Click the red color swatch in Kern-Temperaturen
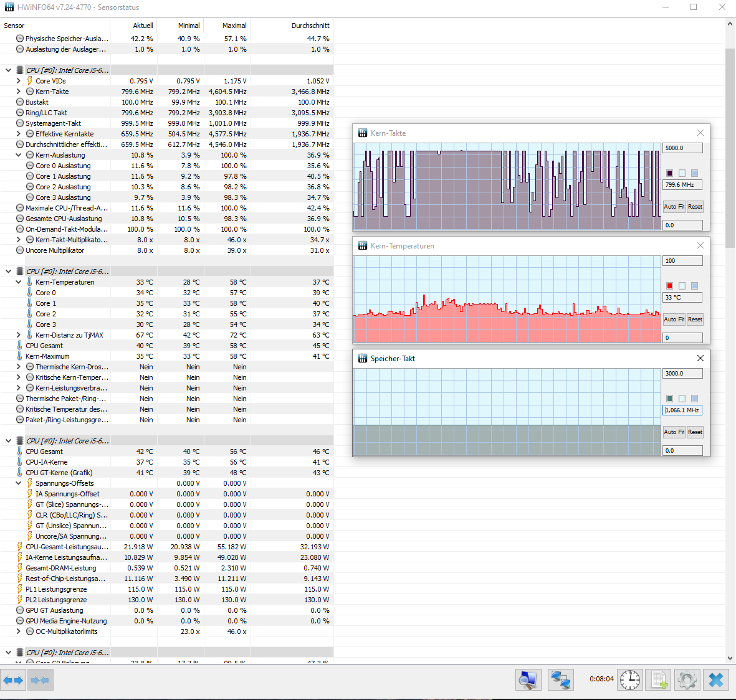This screenshot has height=700, width=736. 670,286
